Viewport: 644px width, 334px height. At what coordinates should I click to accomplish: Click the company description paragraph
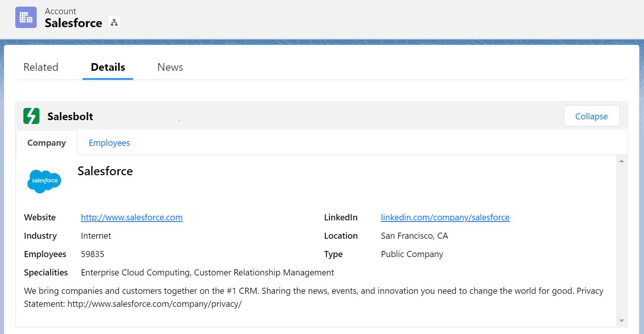pos(314,297)
